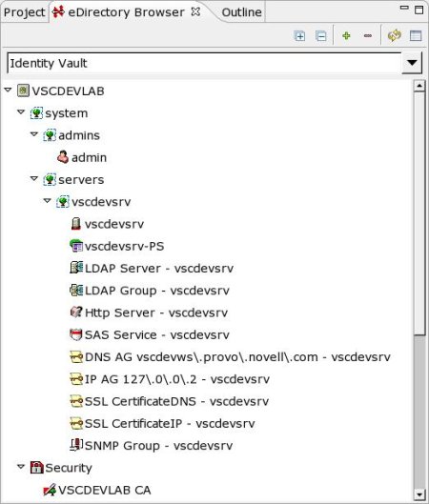Click the SNMP Group icon
The width and height of the screenshot is (429, 504).
coord(76,445)
